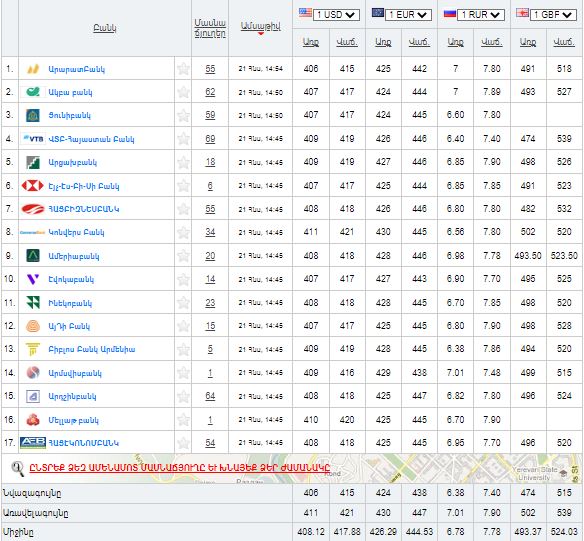Toggle favorite star for Ակբա բանկ

183,92
